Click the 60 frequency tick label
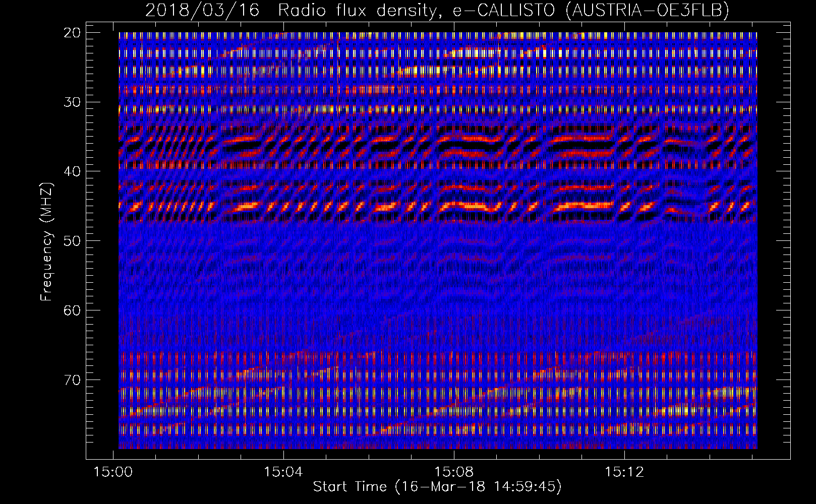 72,310
